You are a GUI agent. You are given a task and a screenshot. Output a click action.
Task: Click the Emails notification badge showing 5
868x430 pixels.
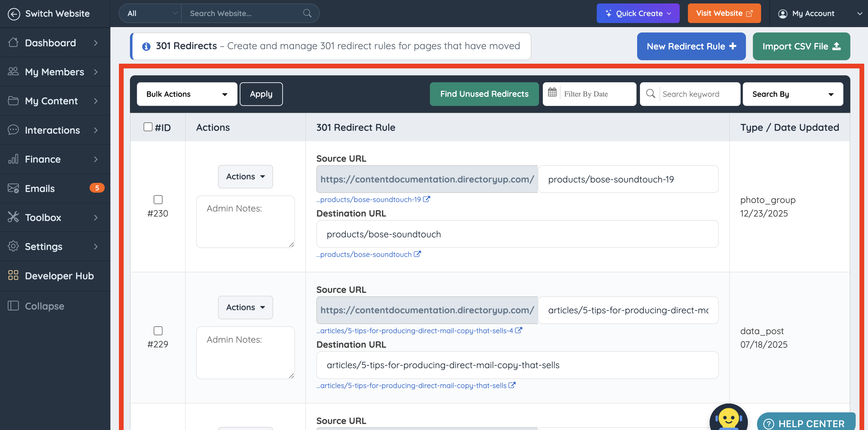click(x=97, y=188)
